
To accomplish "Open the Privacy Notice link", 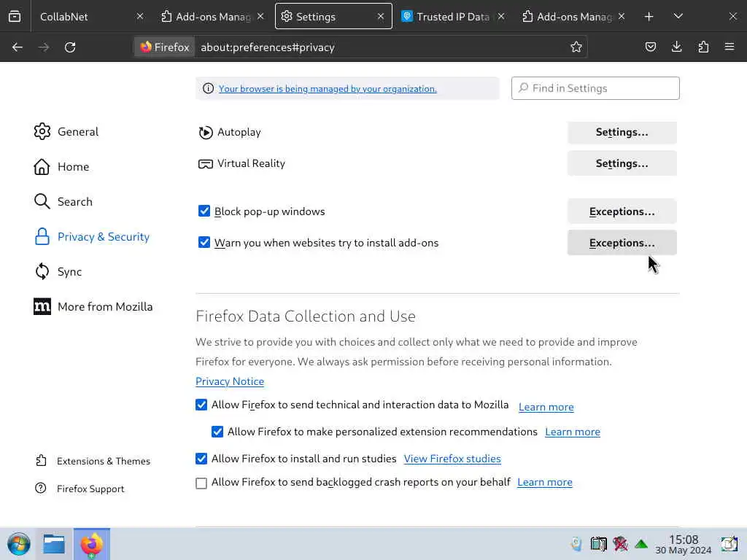I will pyautogui.click(x=230, y=381).
